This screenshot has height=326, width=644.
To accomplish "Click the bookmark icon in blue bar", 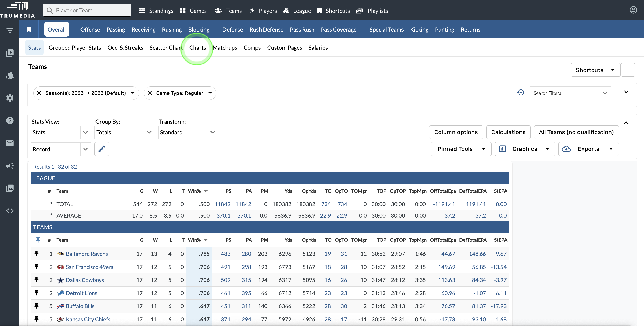I will (x=29, y=30).
